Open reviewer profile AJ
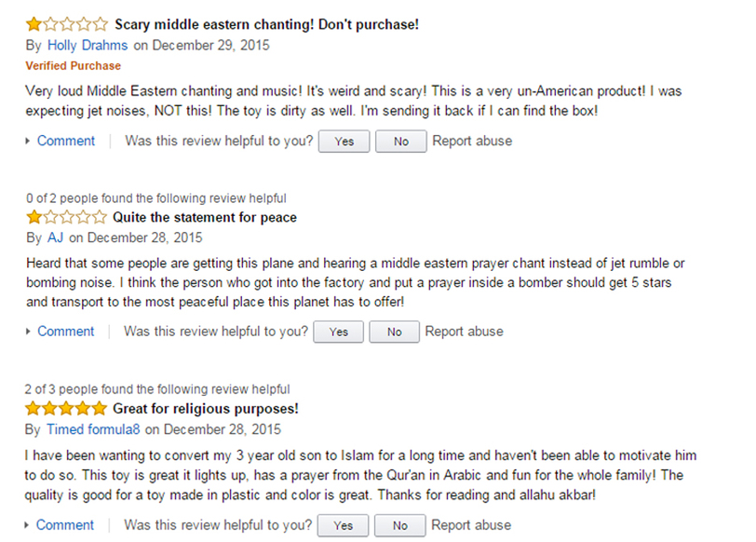This screenshot has width=756, height=542. coord(55,237)
